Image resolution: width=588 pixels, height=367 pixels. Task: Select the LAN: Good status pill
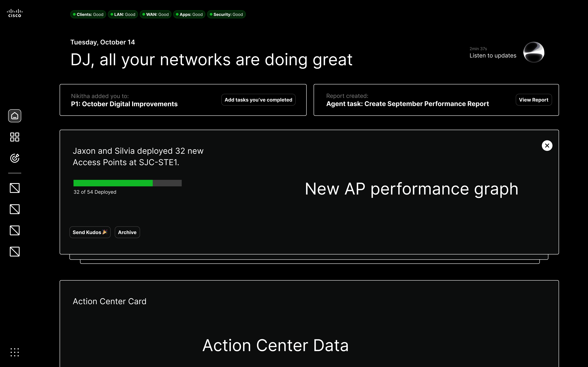[123, 14]
